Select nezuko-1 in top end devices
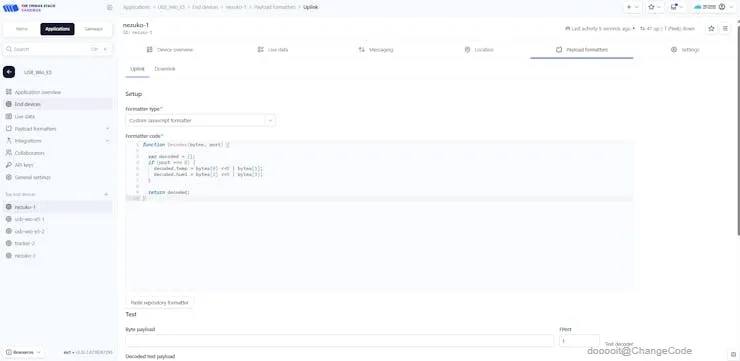The width and height of the screenshot is (740, 361). 58,207
